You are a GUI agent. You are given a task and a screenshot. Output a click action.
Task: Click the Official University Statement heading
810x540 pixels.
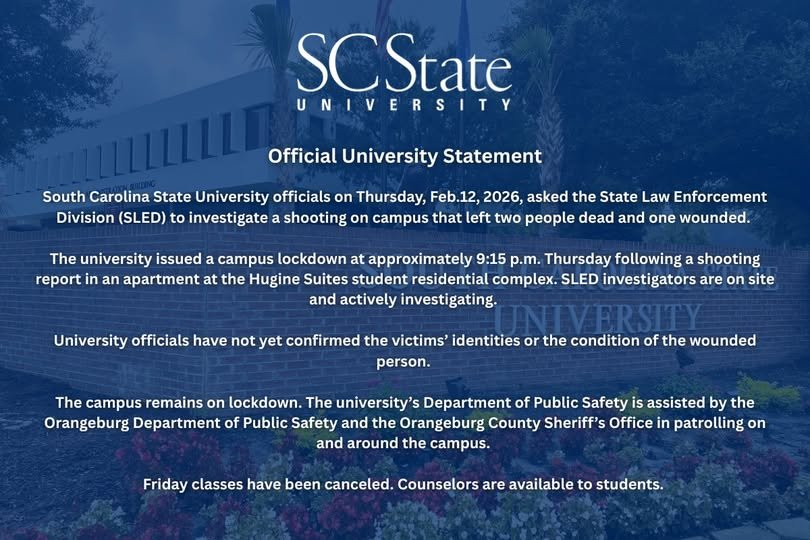click(x=404, y=156)
